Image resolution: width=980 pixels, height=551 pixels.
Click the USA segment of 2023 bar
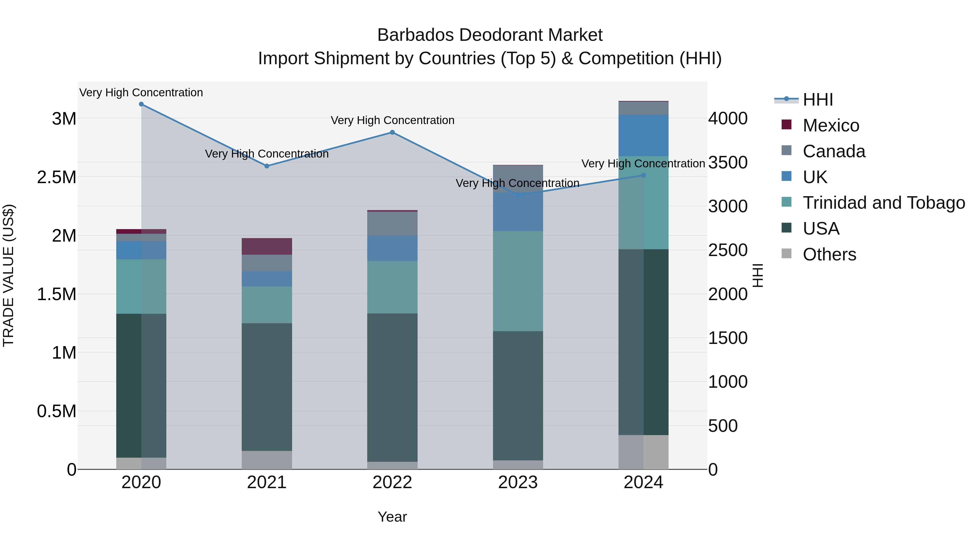[x=518, y=396]
